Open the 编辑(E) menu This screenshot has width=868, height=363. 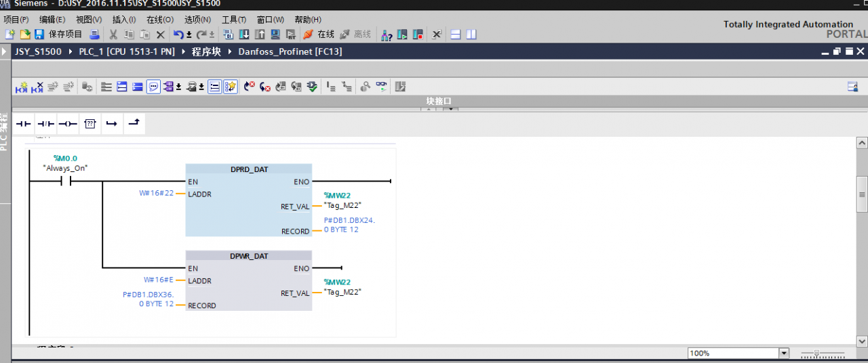pyautogui.click(x=52, y=20)
